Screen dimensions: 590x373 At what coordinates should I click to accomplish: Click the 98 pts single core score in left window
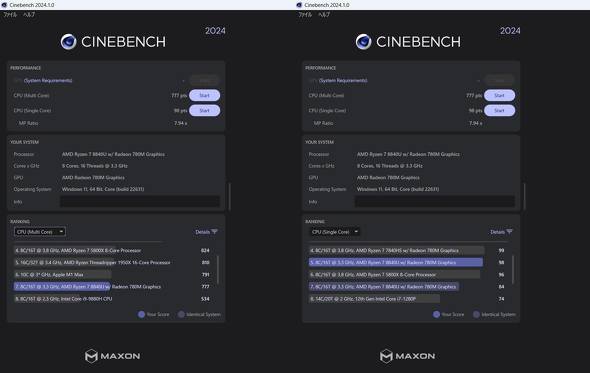[181, 111]
